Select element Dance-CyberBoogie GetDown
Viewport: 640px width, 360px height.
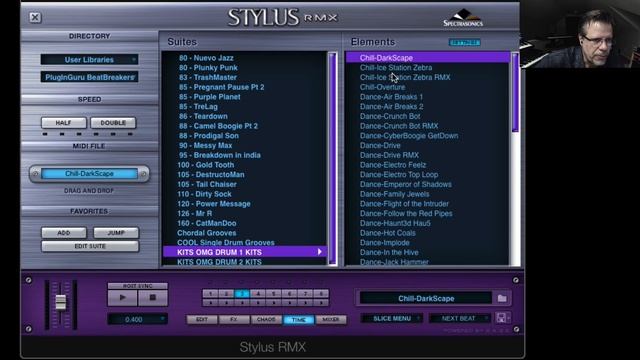[x=409, y=136]
